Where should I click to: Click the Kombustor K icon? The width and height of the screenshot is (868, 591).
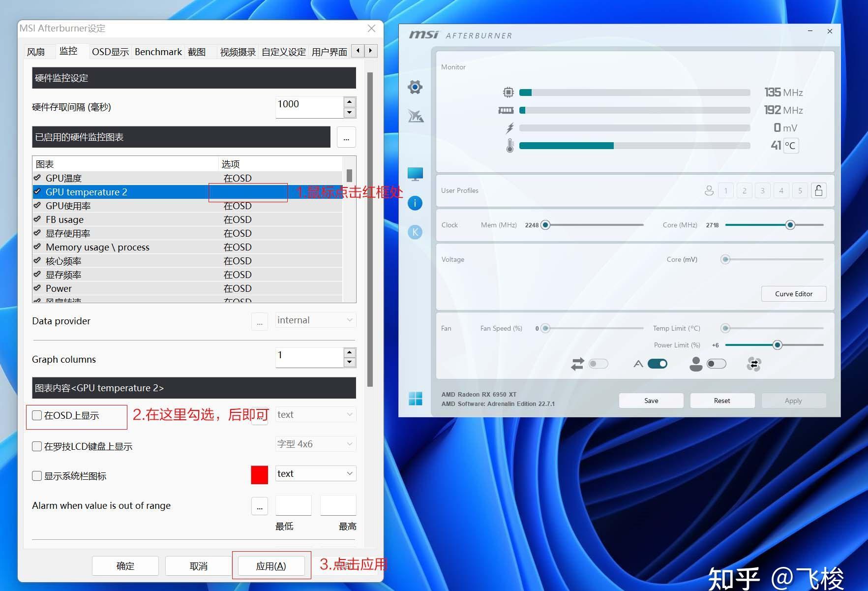(415, 232)
